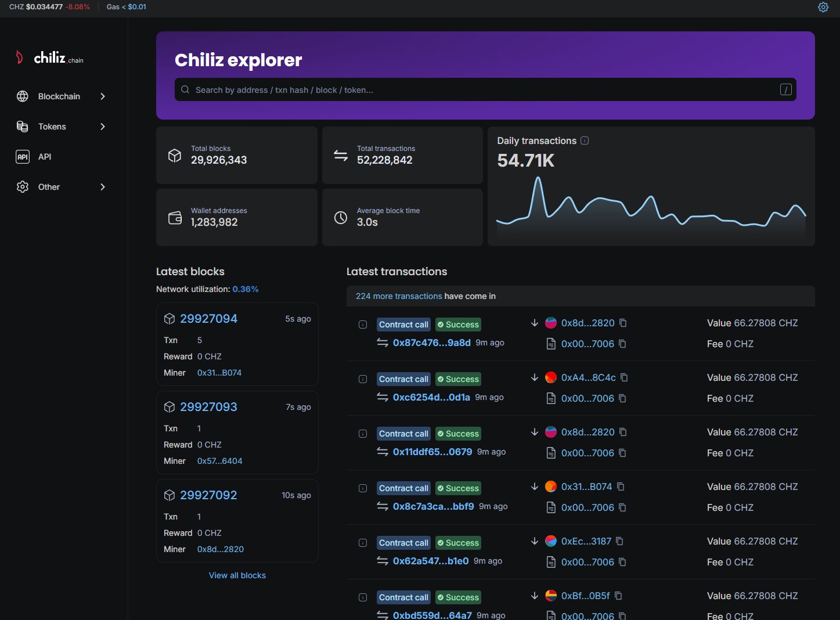Viewport: 840px width, 620px height.
Task: Toggle details for transaction 0x8c7a3ca...bbf9
Action: coord(363,488)
